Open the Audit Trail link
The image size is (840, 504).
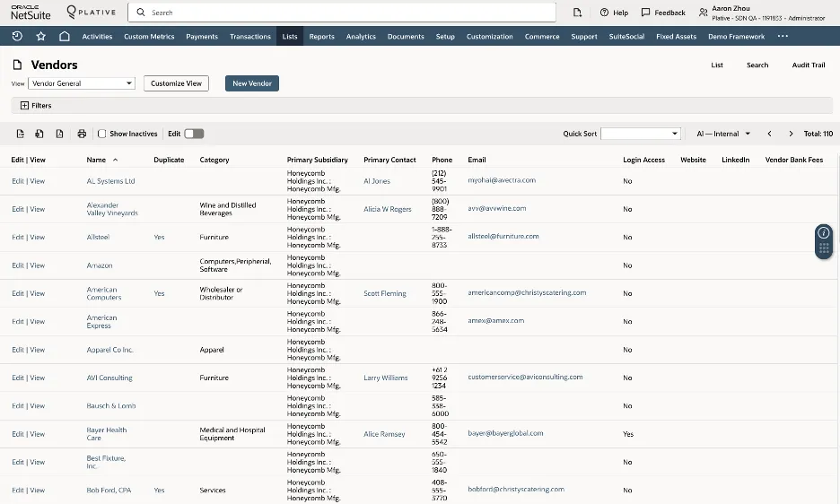pos(809,65)
